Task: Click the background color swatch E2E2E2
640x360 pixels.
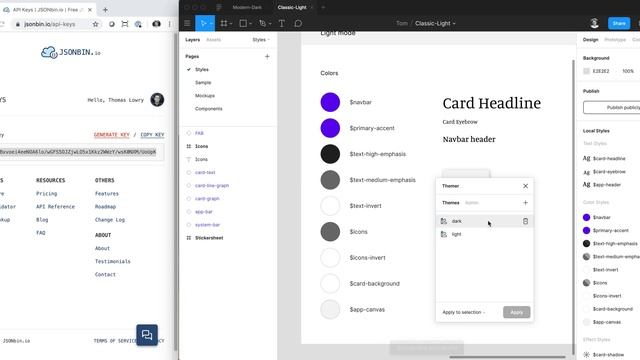Action: tap(587, 71)
